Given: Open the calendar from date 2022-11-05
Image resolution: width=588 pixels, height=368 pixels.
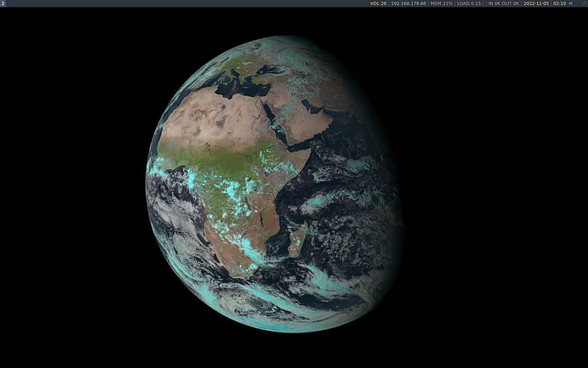Looking at the screenshot, I should pos(535,3).
